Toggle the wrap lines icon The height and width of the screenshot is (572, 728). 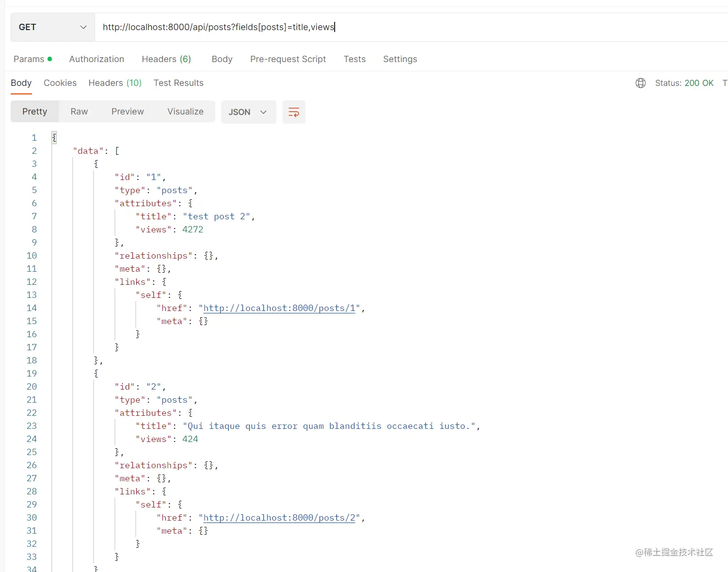click(x=294, y=112)
